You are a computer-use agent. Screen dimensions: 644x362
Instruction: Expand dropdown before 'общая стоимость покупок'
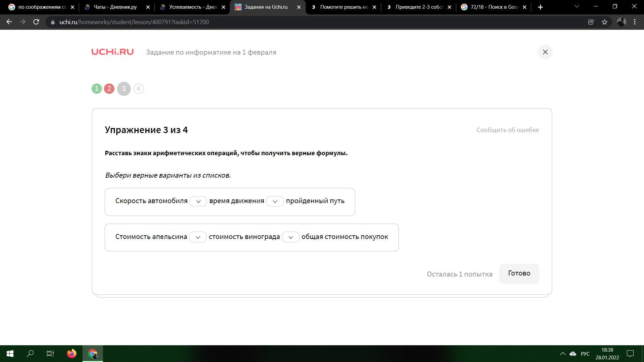pos(290,237)
